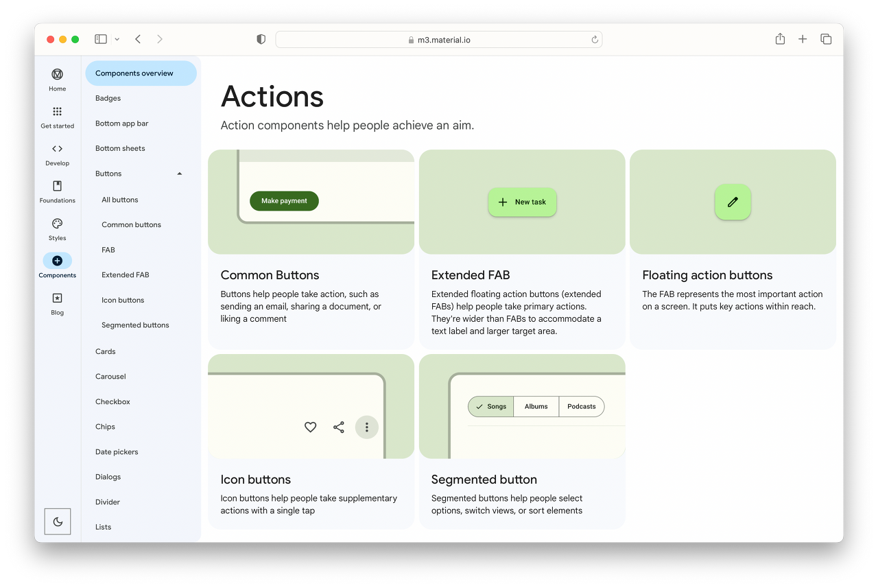Toggle dark theme moon button
Image resolution: width=878 pixels, height=588 pixels.
[x=58, y=521]
